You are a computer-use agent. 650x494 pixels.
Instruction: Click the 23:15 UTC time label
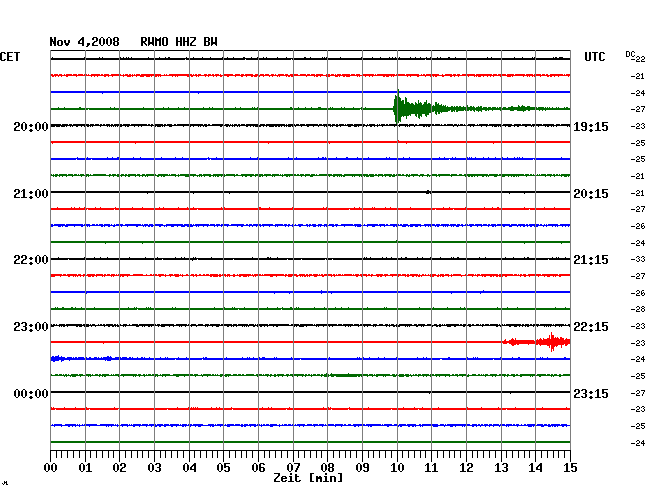[591, 393]
